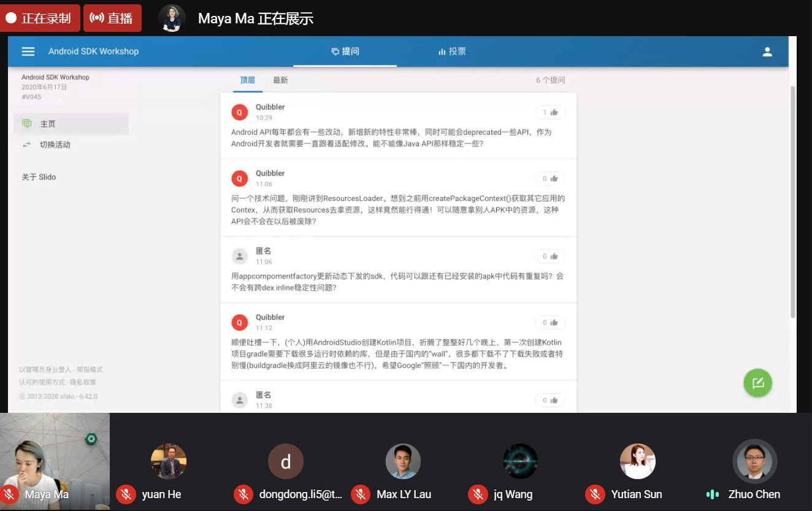The image size is (812, 511).
Task: Click Quibbler's avatar on the 10:29 question
Action: (240, 112)
